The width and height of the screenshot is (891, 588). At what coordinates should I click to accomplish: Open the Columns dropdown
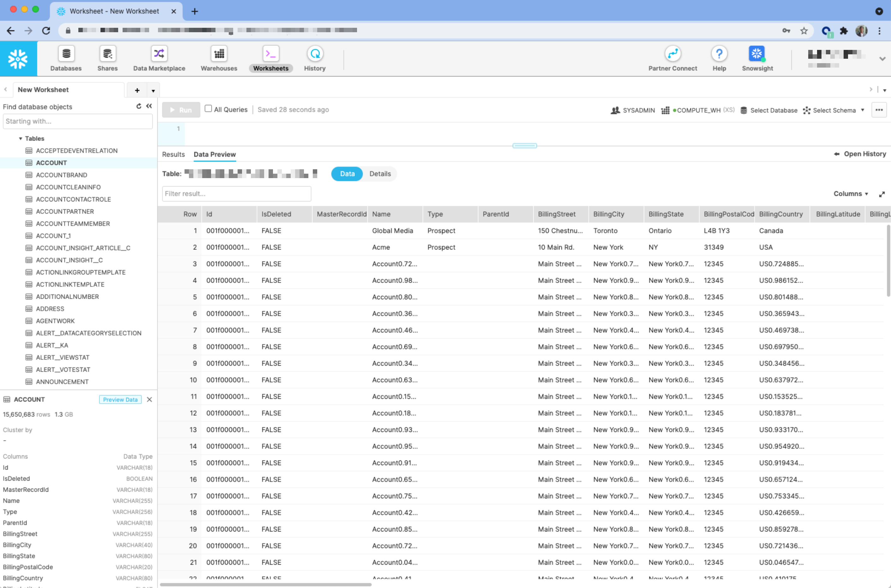851,194
